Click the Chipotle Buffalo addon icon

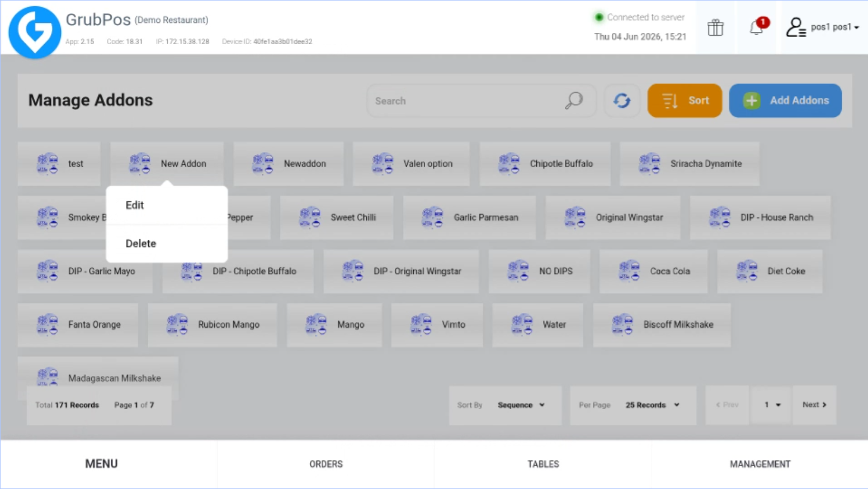pos(509,164)
